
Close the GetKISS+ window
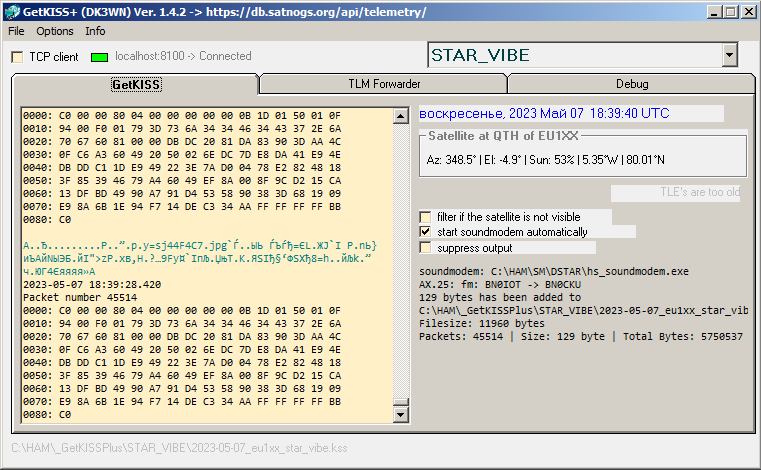click(749, 12)
